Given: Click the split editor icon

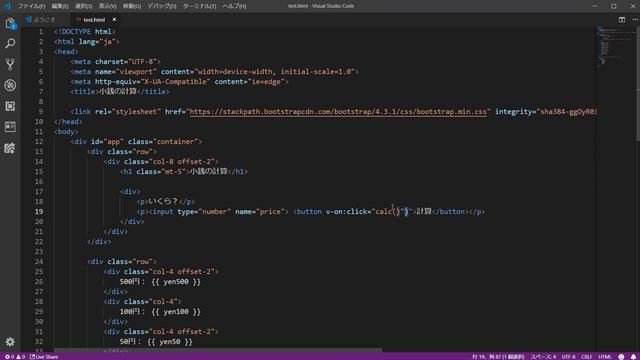Looking at the screenshot, I should click(622, 20).
